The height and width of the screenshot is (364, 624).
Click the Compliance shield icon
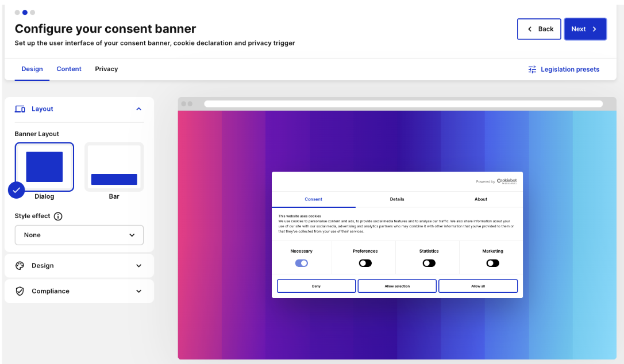pyautogui.click(x=20, y=291)
